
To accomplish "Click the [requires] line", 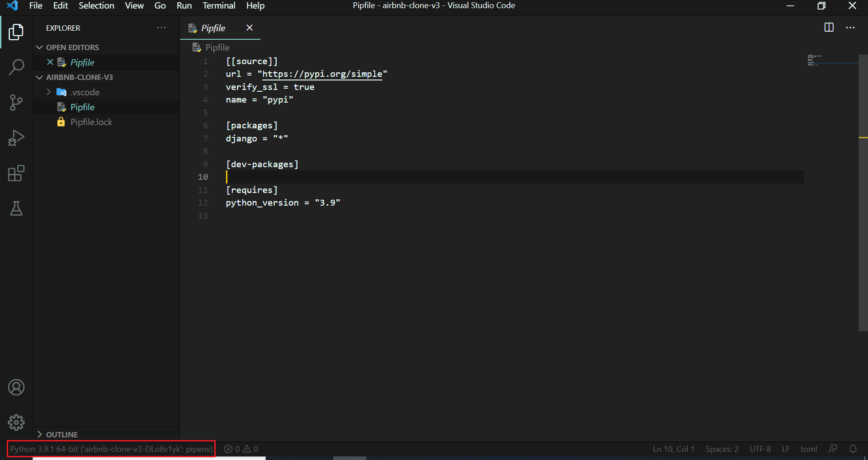I will click(252, 190).
